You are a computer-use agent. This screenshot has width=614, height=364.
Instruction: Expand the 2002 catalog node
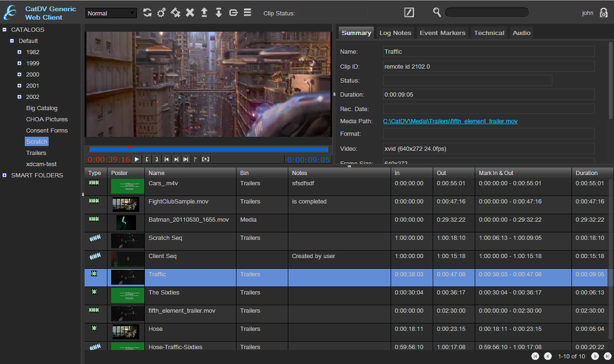tap(19, 97)
